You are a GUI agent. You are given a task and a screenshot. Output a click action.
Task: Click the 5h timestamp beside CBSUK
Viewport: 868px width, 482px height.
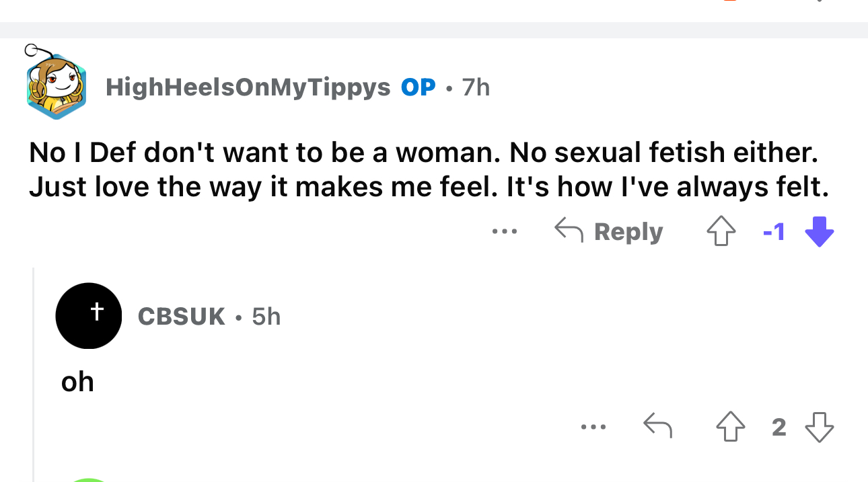[266, 316]
